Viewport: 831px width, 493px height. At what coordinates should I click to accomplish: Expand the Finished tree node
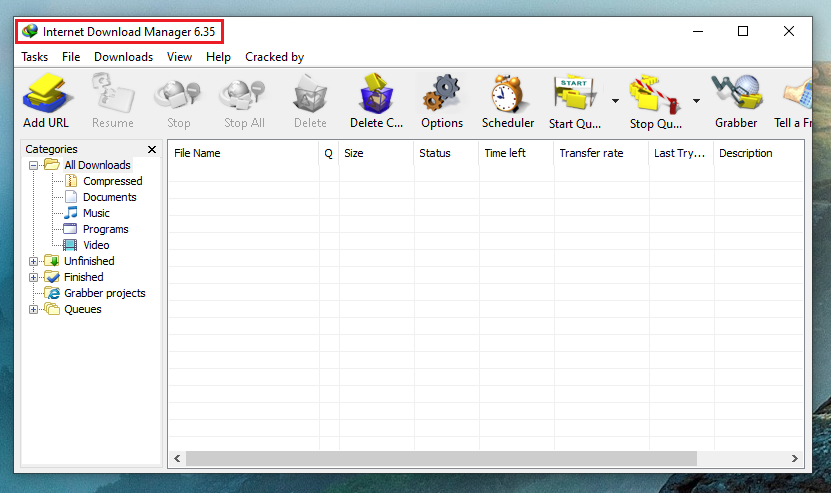pos(33,277)
